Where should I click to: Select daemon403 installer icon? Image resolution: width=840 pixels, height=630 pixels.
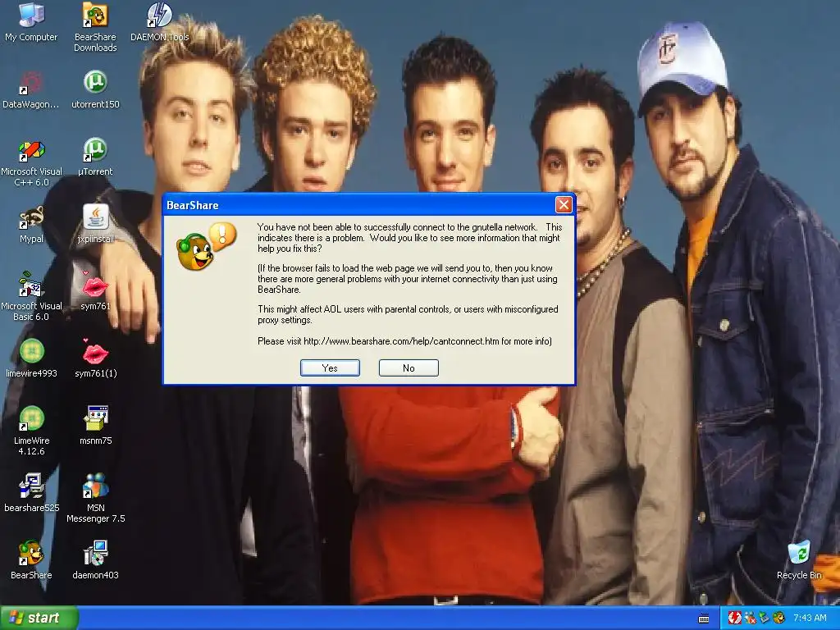(x=95, y=560)
